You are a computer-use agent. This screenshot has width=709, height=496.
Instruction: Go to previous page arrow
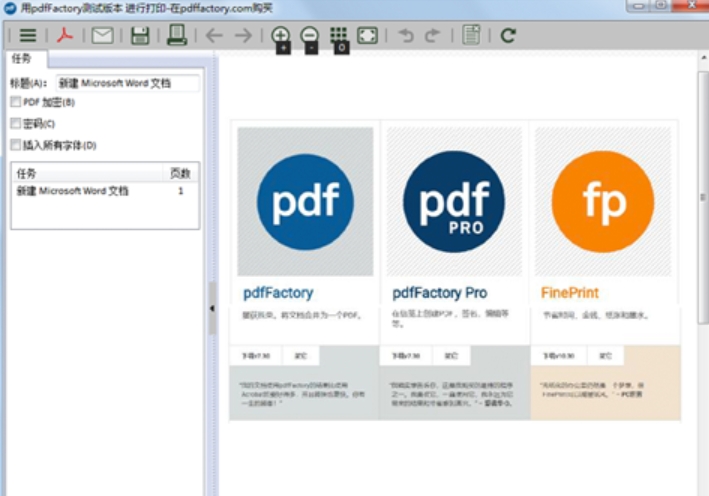point(214,35)
